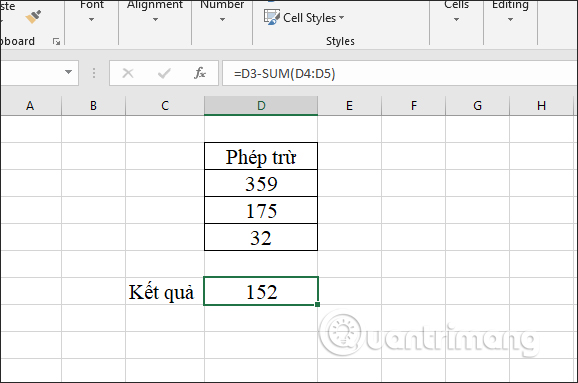578x383 pixels.
Task: Click inside the formula bar showing =D3-SUM(D4:D5)
Action: (x=400, y=73)
